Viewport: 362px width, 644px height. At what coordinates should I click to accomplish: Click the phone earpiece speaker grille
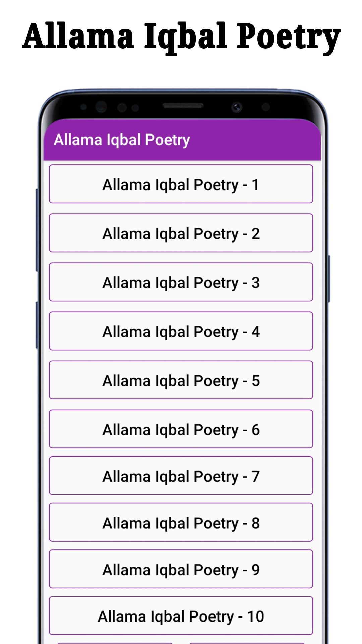coord(183,106)
